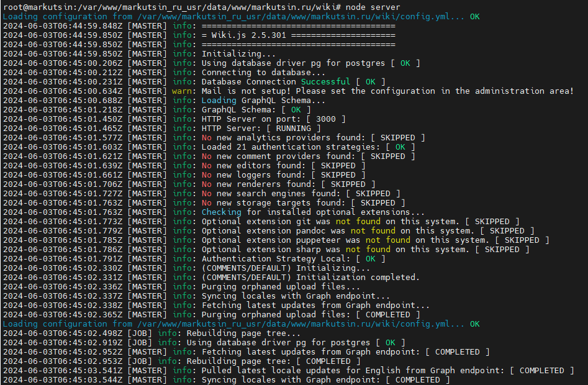
Task: Select 'Syncing locales with Graph endpoint...' line
Action: tap(196, 296)
